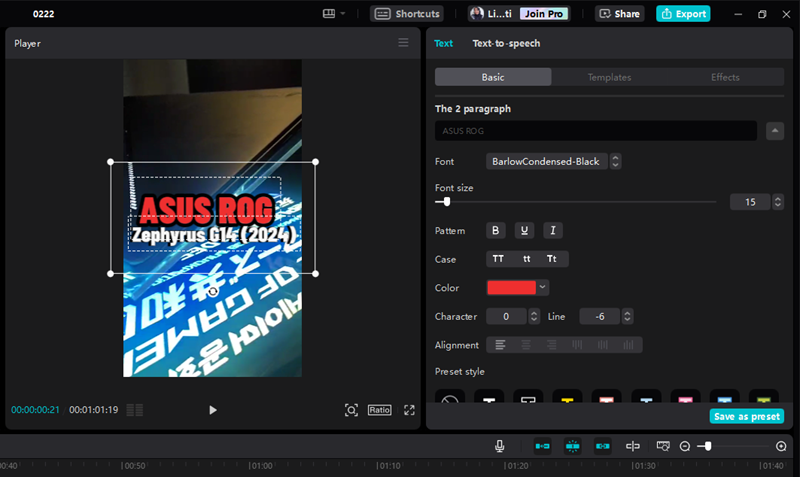Toggle Bold text pattern
This screenshot has height=477, width=800.
[x=496, y=231]
